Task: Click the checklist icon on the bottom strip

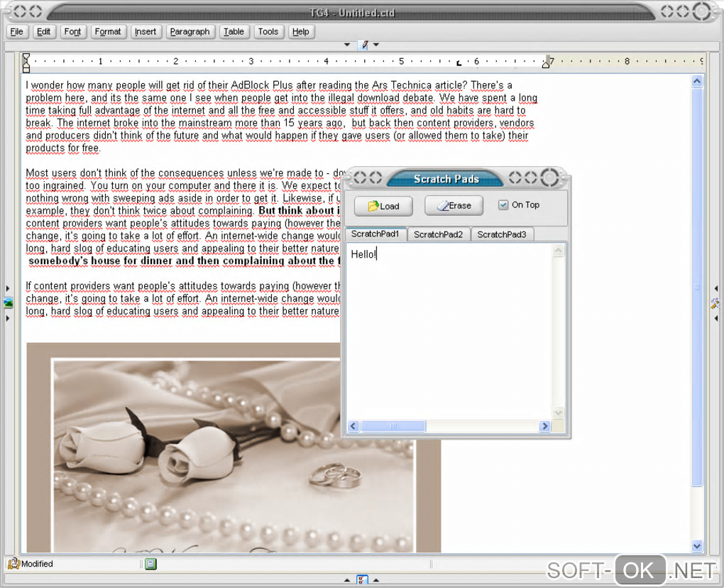Action: pos(362,579)
